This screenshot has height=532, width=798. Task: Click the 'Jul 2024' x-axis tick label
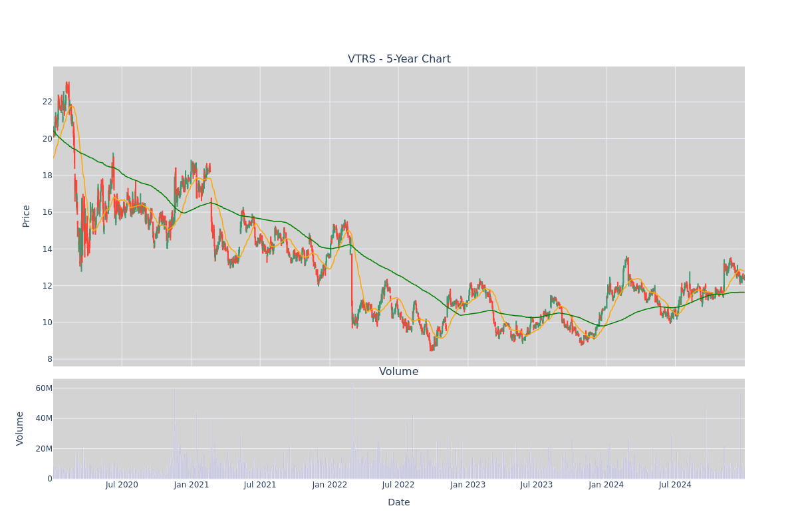(675, 485)
